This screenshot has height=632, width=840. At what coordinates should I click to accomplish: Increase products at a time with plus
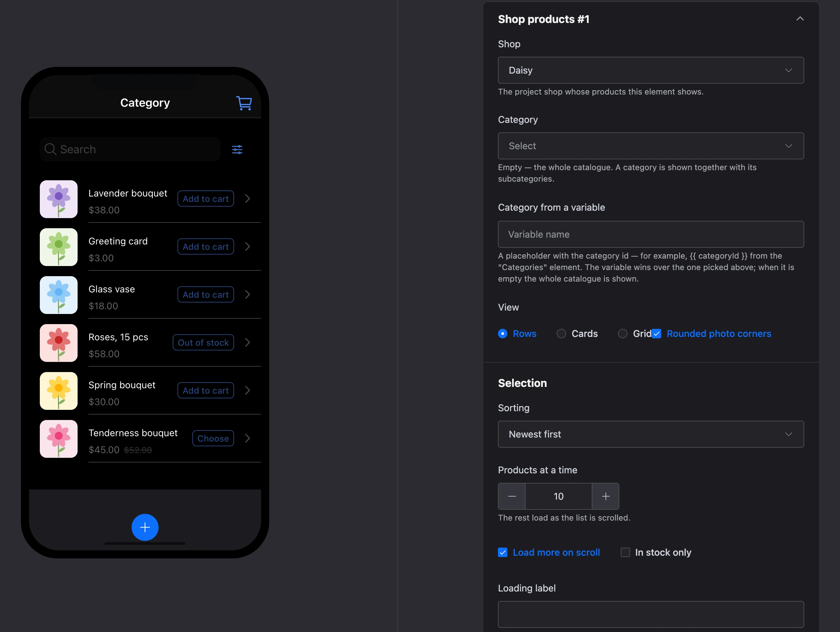605,496
